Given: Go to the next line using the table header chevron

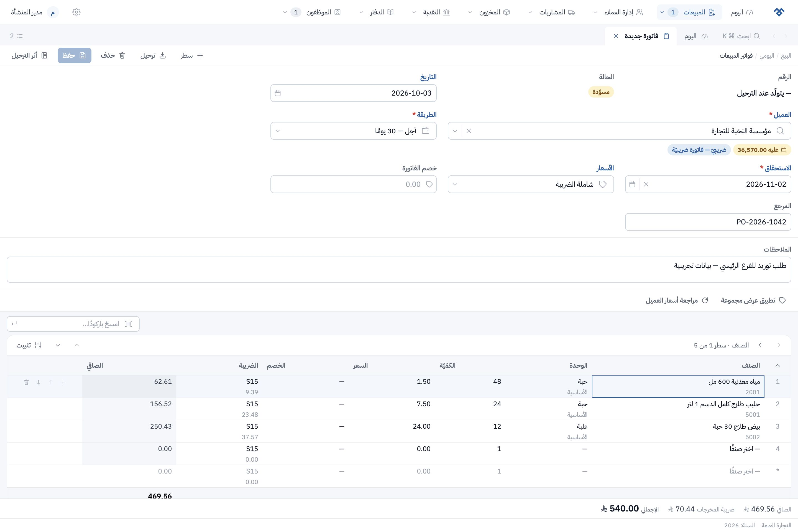Looking at the screenshot, I should click(x=760, y=345).
